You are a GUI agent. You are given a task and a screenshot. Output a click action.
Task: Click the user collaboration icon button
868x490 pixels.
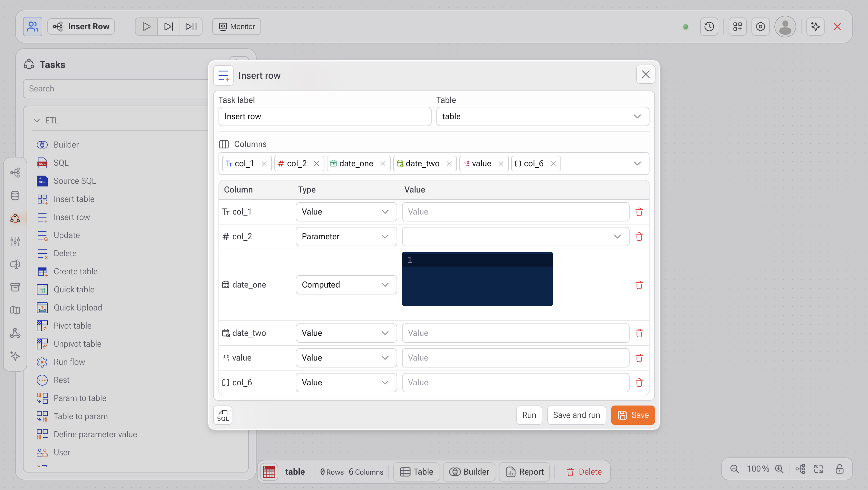[32, 27]
